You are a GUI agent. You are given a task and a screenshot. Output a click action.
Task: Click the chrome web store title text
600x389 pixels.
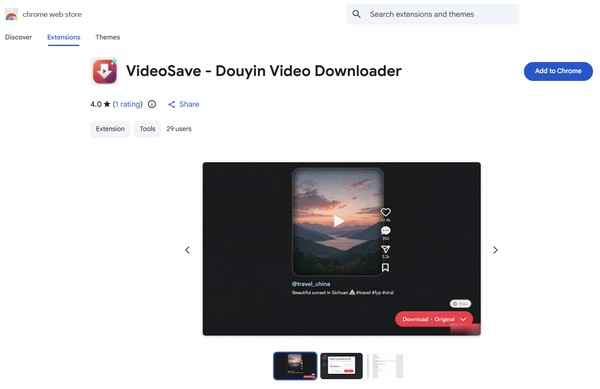click(x=52, y=15)
